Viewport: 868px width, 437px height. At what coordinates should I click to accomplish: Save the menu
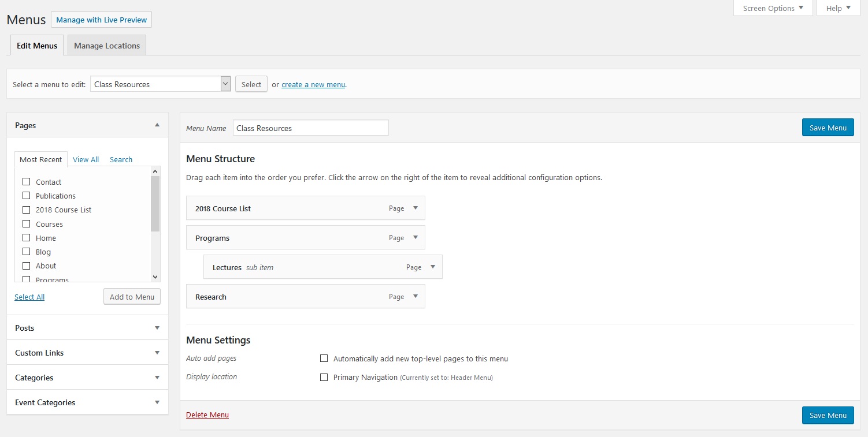[828, 127]
